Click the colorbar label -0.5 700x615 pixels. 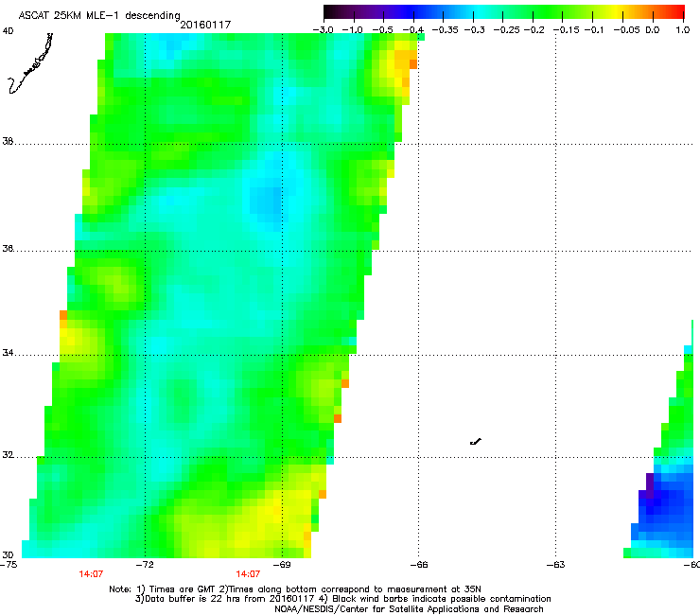[x=382, y=30]
